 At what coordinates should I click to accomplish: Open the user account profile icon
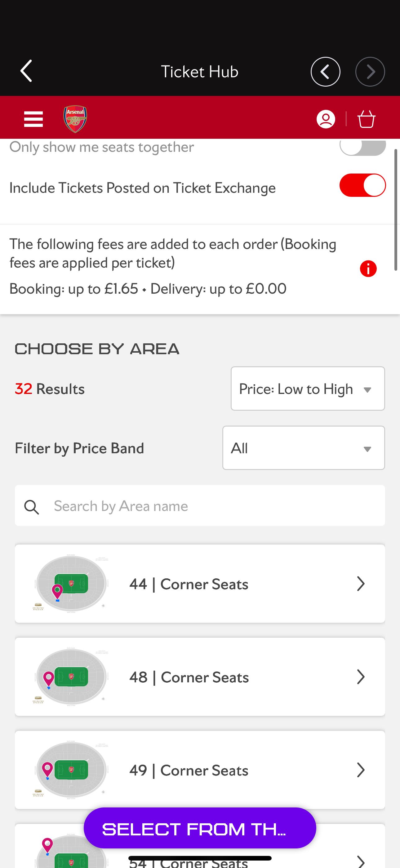(x=326, y=119)
